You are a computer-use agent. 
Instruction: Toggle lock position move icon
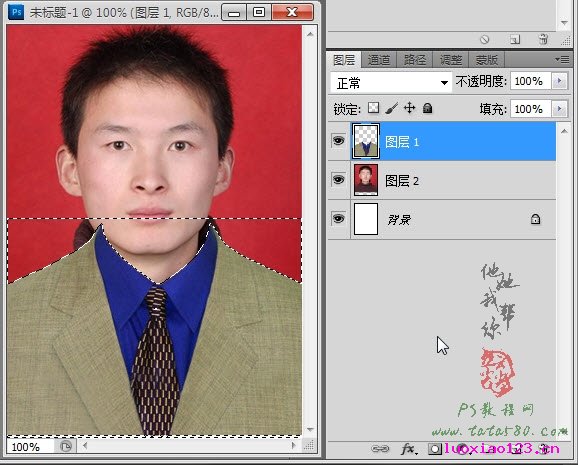coord(410,108)
